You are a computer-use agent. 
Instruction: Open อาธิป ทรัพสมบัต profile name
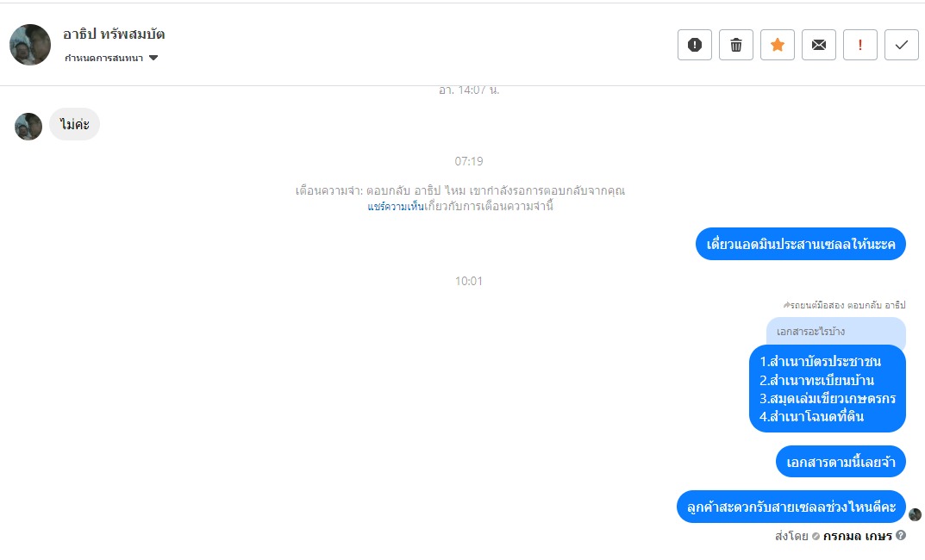[114, 34]
